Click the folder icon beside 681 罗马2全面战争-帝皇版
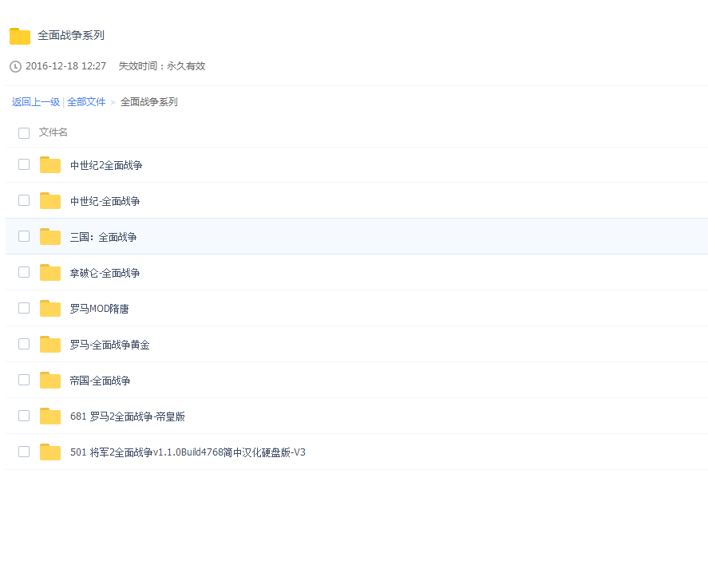Screen dimensions: 708x588 pos(50,416)
